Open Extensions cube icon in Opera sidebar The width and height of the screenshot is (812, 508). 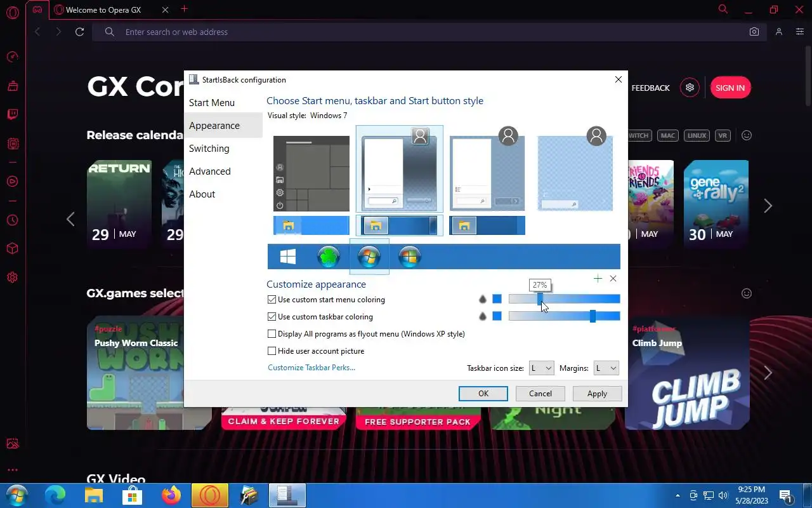[12, 248]
